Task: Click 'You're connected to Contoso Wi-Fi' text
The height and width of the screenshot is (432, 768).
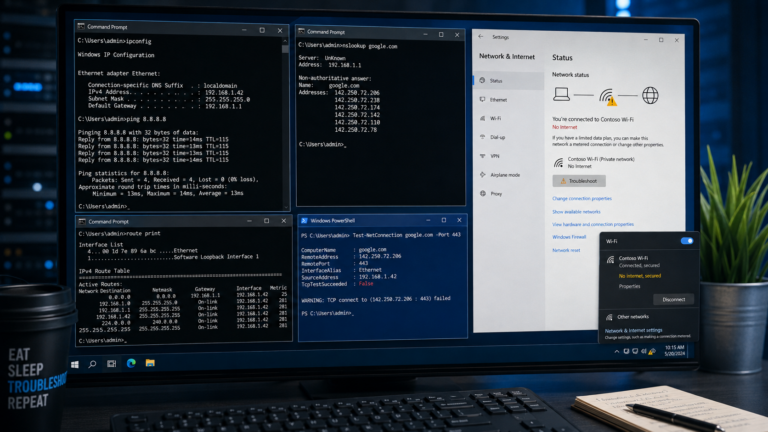Action: pos(593,119)
